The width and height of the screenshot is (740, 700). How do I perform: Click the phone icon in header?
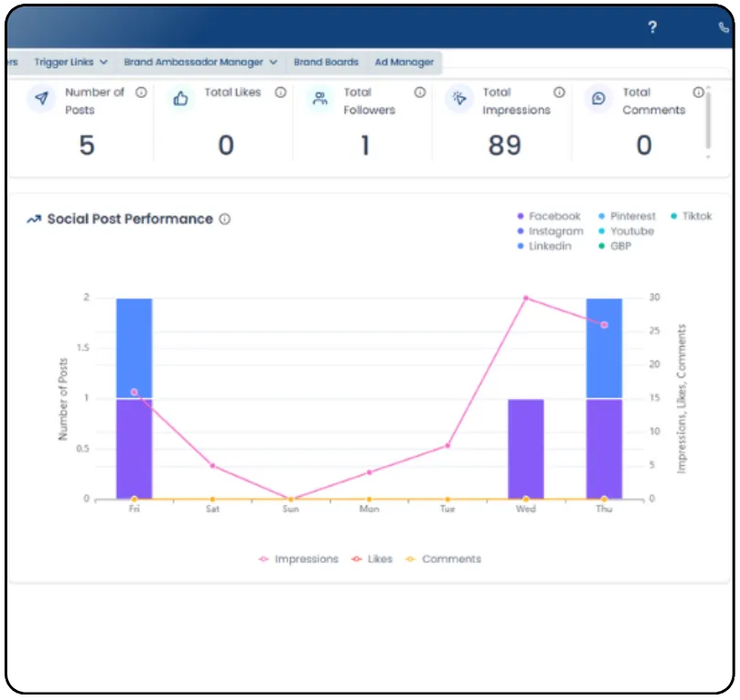724,27
